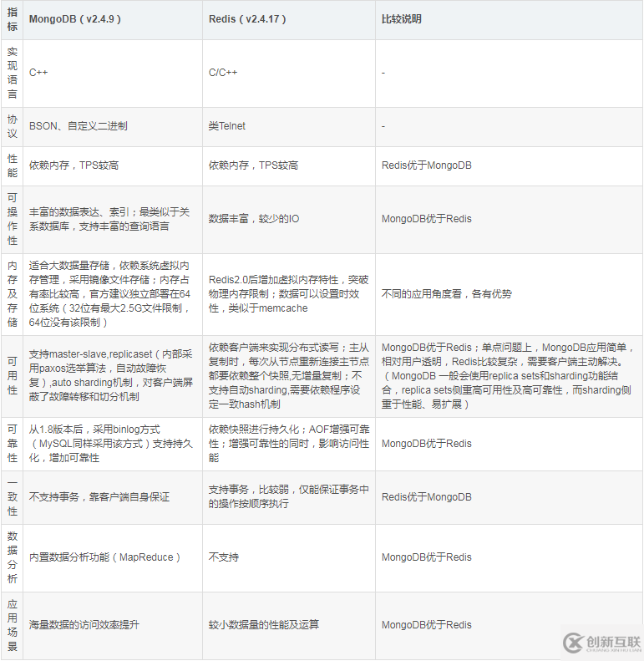Select the '一致性' row label
This screenshot has width=644, height=661.
point(13,497)
